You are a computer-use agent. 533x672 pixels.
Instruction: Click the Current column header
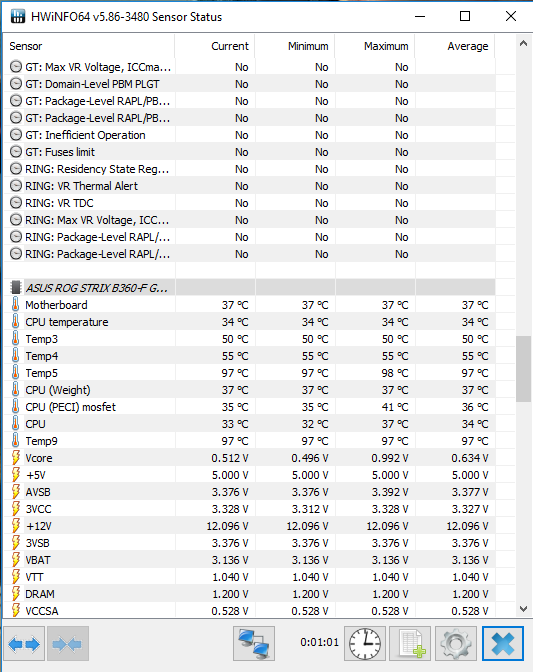tap(215, 46)
